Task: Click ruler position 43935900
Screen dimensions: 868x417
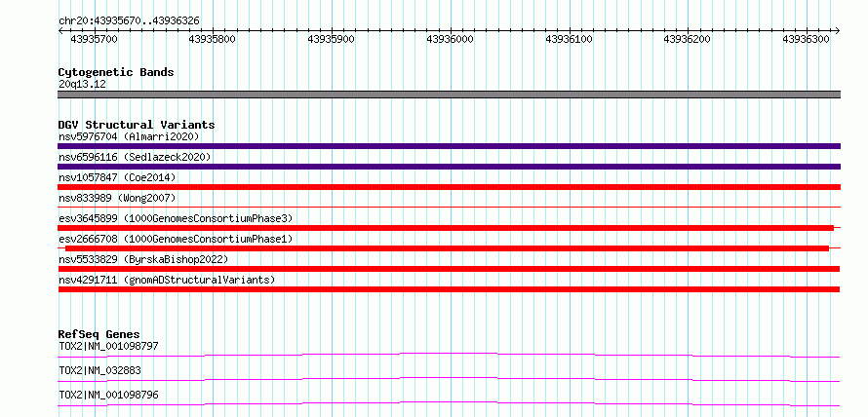Action: coord(331,39)
